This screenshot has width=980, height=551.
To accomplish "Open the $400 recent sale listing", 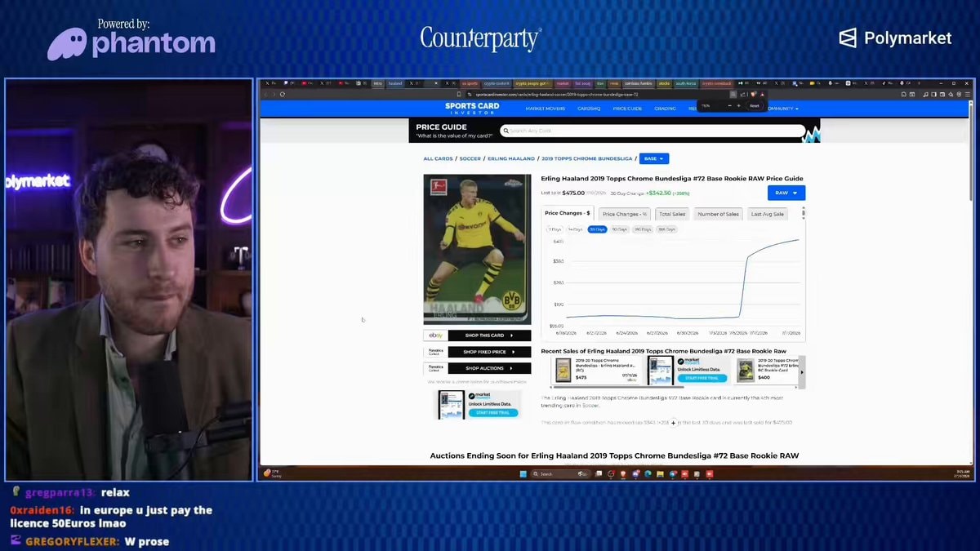I will (x=766, y=371).
